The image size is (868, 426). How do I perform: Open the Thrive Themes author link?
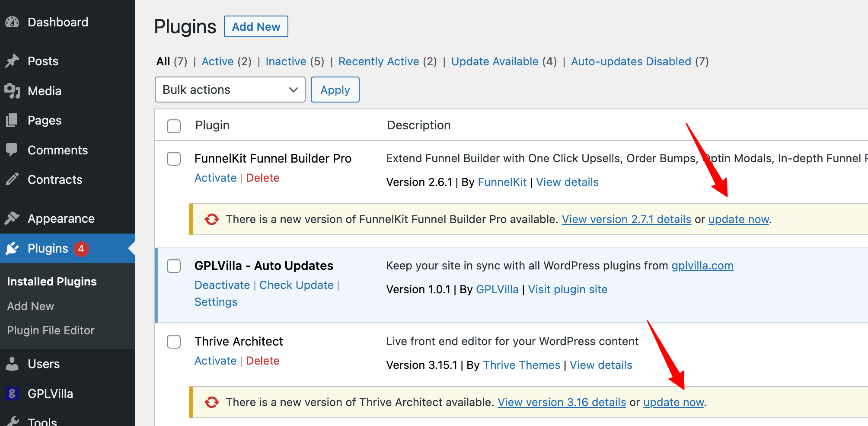coord(521,365)
